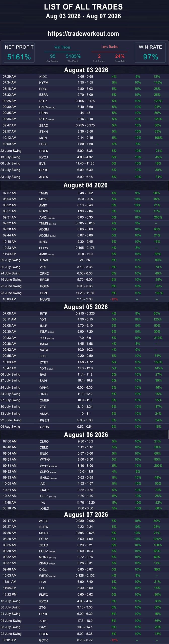Select the NUWE 10:00 AM -12% loss
This screenshot has width=169, height=644.
(x=114, y=299)
